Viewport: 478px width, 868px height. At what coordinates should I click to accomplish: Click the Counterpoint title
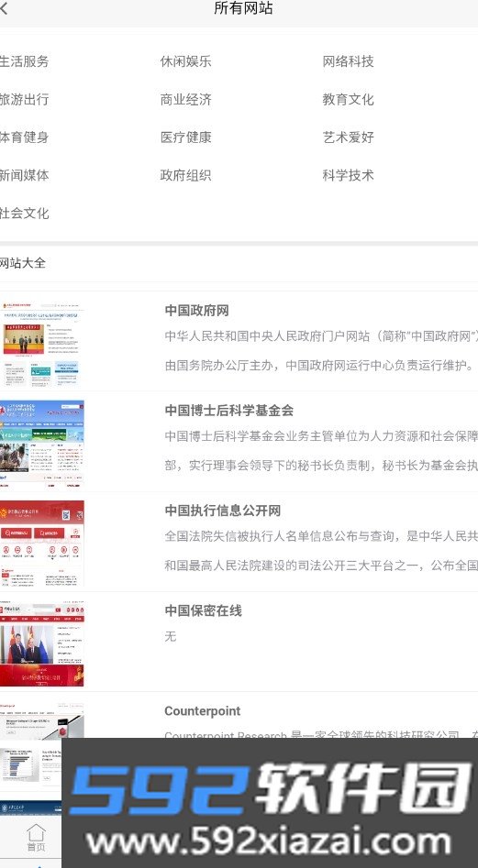click(202, 710)
